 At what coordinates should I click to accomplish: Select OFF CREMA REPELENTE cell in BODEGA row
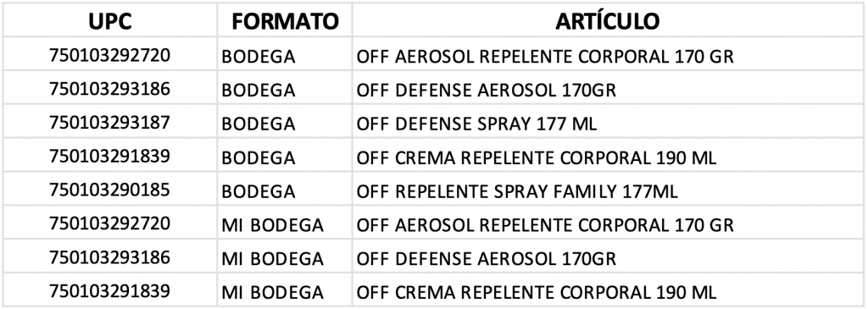pyautogui.click(x=608, y=157)
